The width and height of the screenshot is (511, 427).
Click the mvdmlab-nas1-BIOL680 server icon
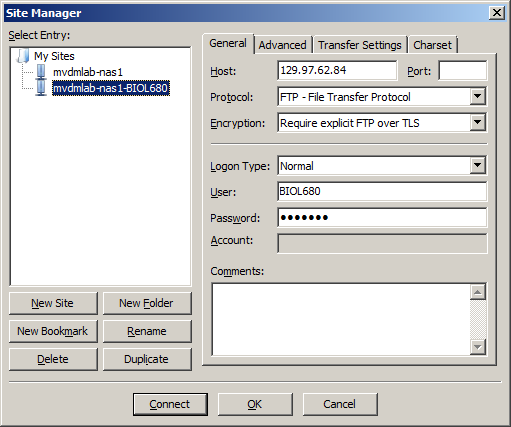(41, 88)
